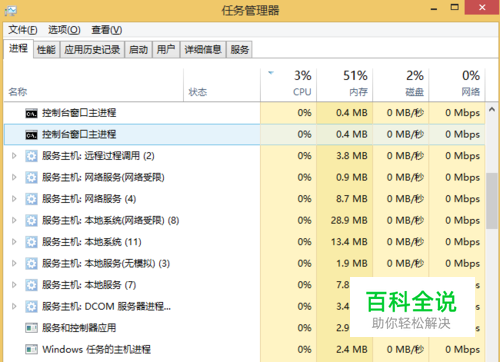Select the 服务主机: 网络服务(网络受限) row
The image size is (500, 362).
coord(244,177)
